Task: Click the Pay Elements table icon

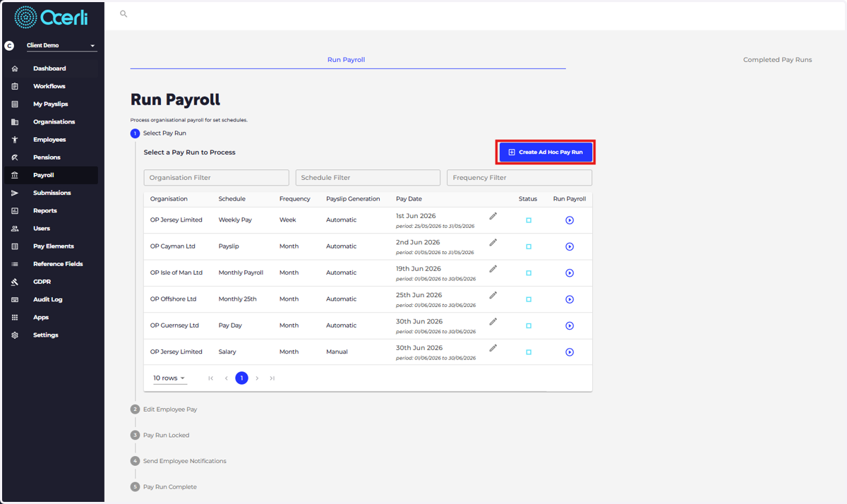Action: tap(15, 246)
